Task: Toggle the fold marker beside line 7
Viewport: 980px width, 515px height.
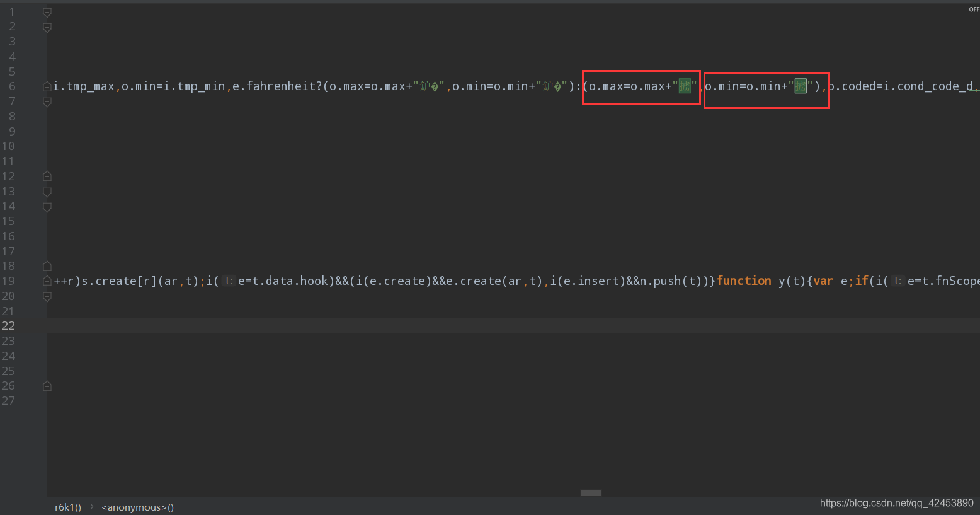Action: pos(47,101)
